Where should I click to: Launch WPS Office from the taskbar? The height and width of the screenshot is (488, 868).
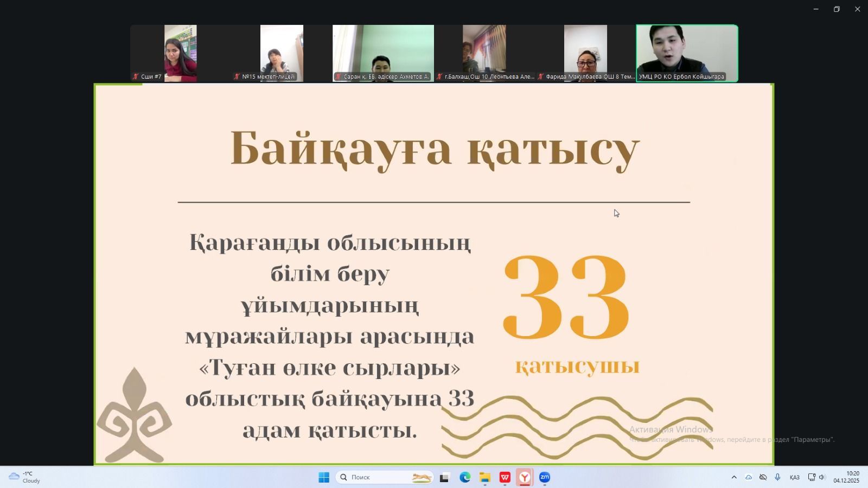(505, 477)
